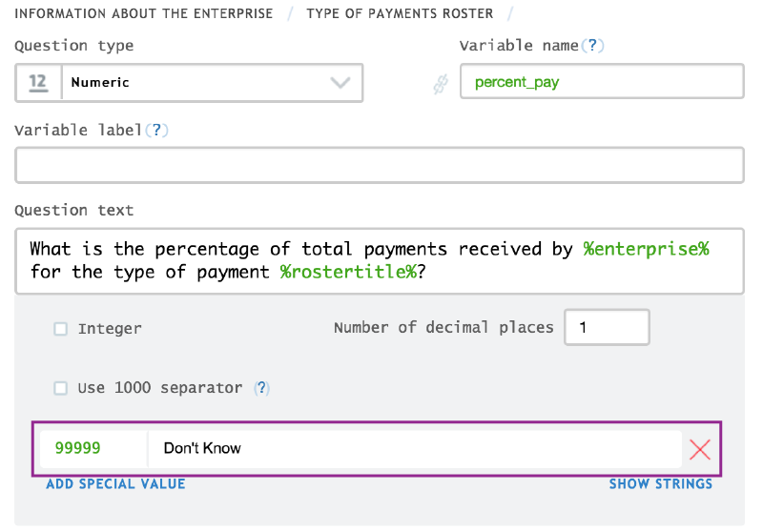Click the Question type dropdown chevron arrow
763x532 pixels.
tap(340, 83)
